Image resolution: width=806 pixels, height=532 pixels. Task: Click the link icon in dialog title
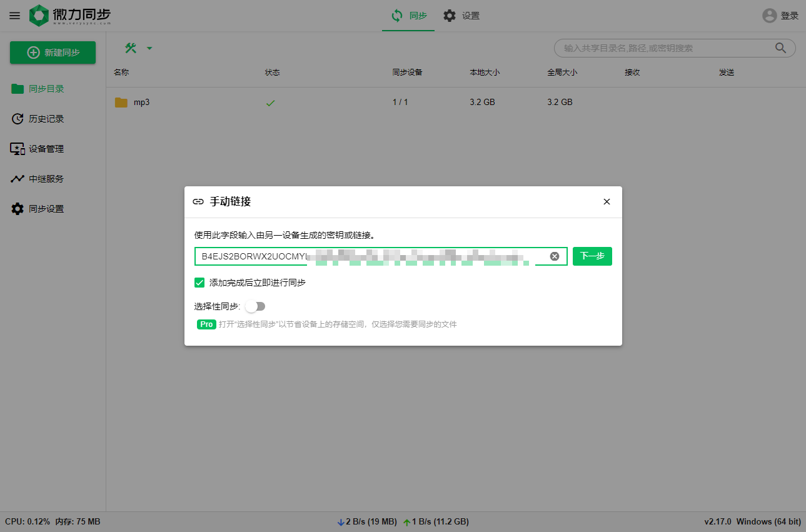tap(198, 202)
